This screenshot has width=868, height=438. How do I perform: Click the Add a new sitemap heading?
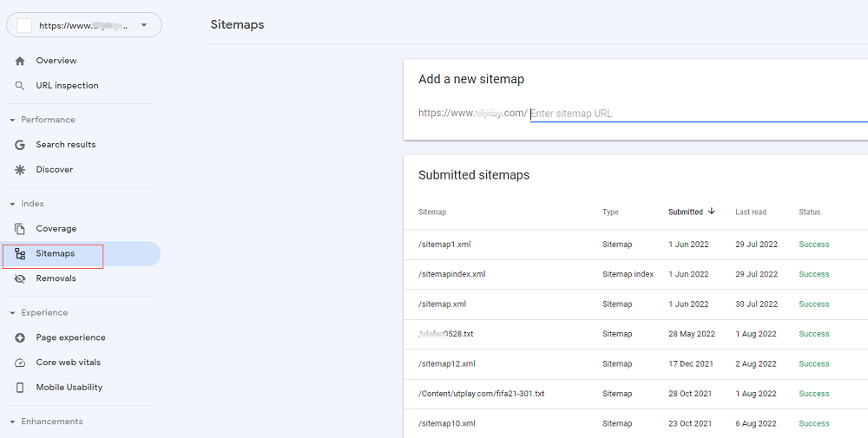(471, 80)
